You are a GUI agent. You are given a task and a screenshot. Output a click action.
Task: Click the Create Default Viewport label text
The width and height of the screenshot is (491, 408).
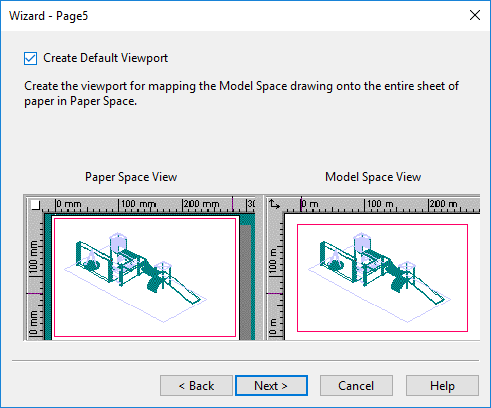coord(105,58)
